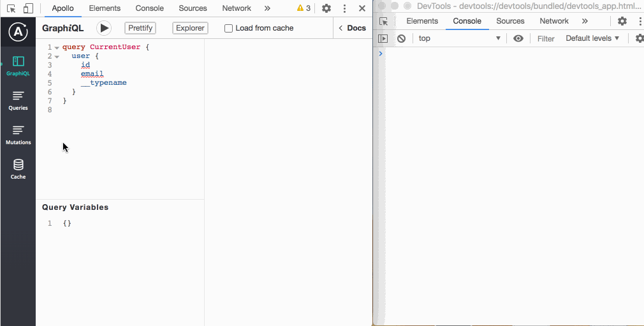Show console sidebar in right DevTools
644x326 pixels.
pyautogui.click(x=383, y=38)
